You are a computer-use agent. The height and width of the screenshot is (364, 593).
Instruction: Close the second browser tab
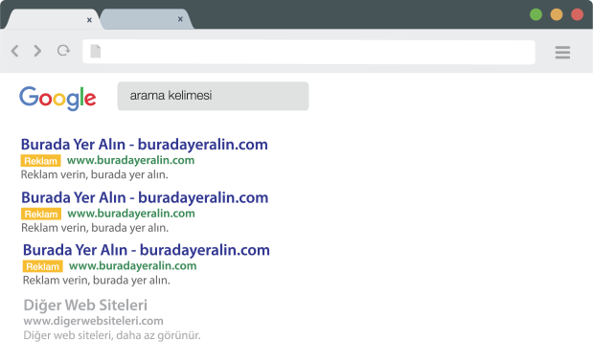tap(180, 19)
